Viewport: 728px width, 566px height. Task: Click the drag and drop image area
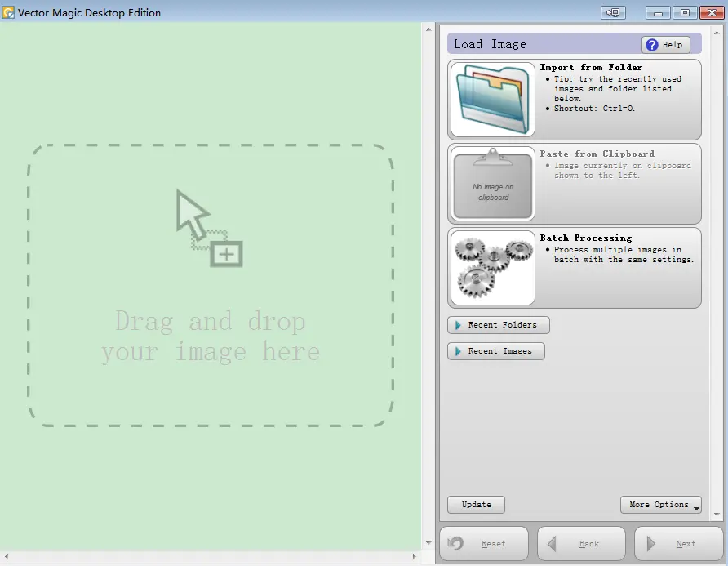[x=211, y=285]
